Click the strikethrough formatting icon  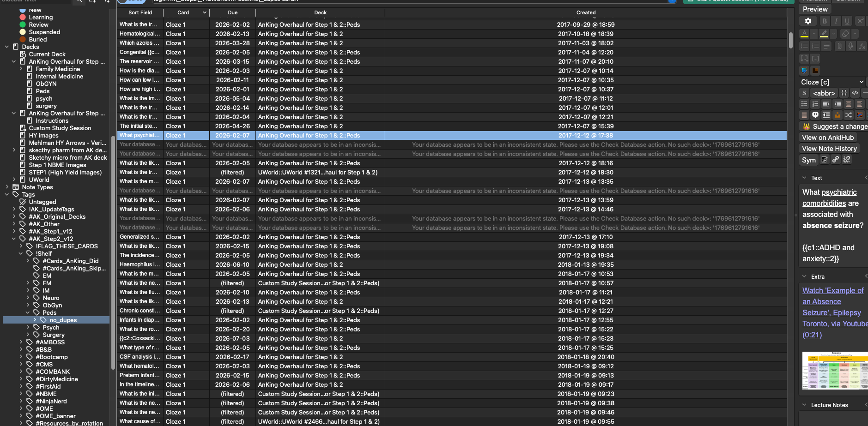point(805,93)
